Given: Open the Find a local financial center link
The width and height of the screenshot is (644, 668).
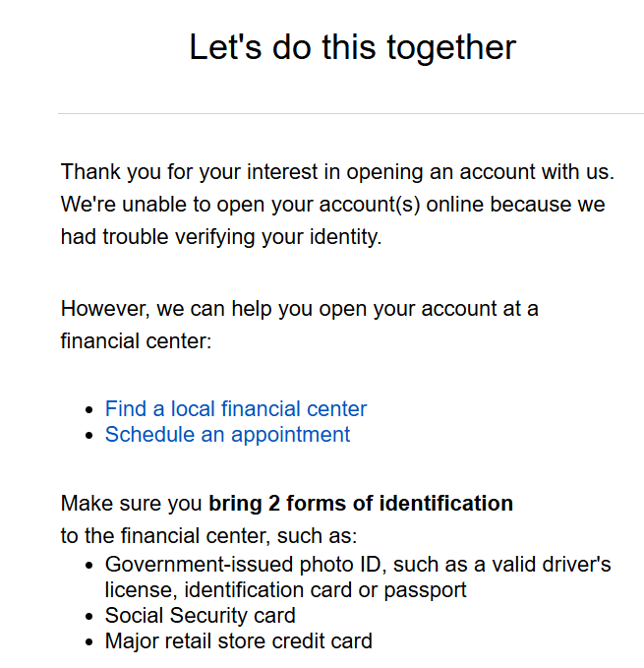Looking at the screenshot, I should (236, 408).
